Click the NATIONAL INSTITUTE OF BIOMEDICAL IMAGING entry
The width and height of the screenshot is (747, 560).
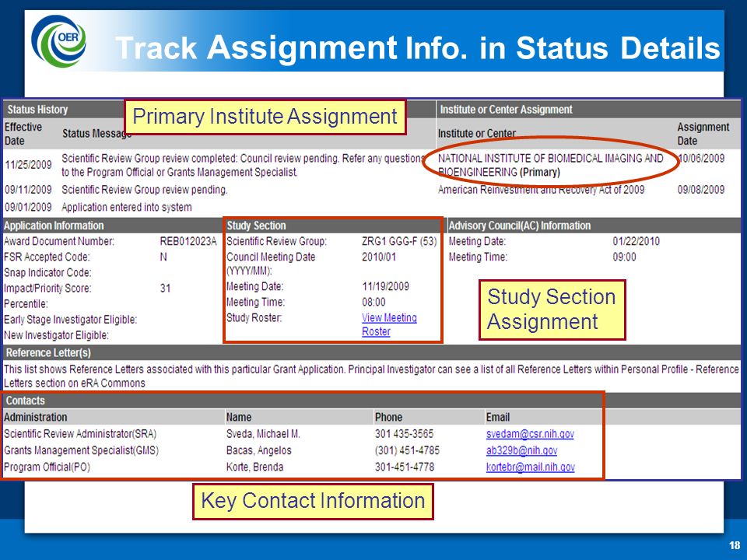tap(550, 165)
